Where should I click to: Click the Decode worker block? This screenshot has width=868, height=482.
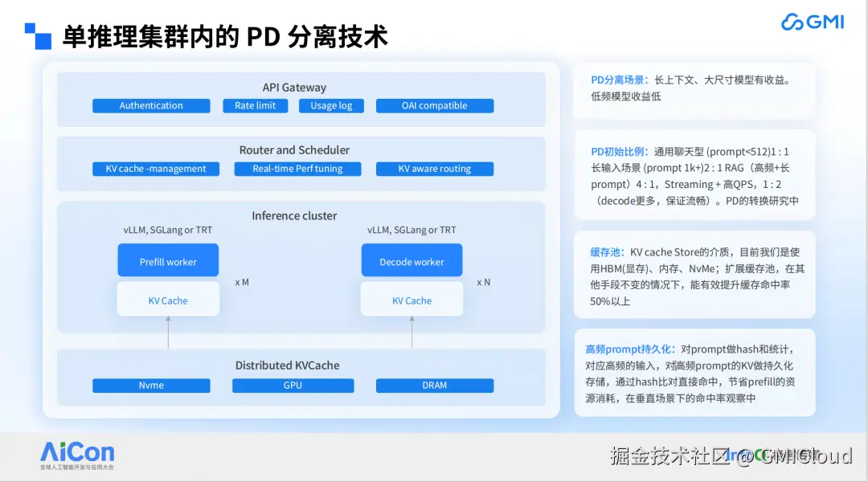coord(411,259)
